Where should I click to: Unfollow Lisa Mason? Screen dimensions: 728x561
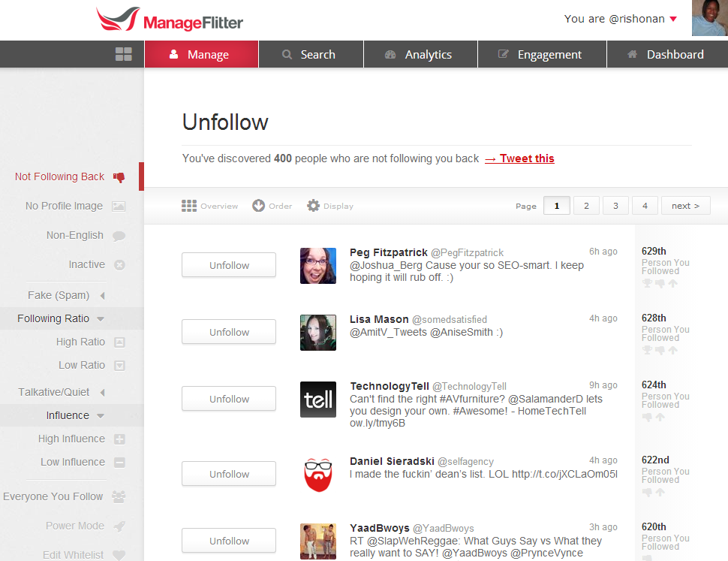coord(229,332)
